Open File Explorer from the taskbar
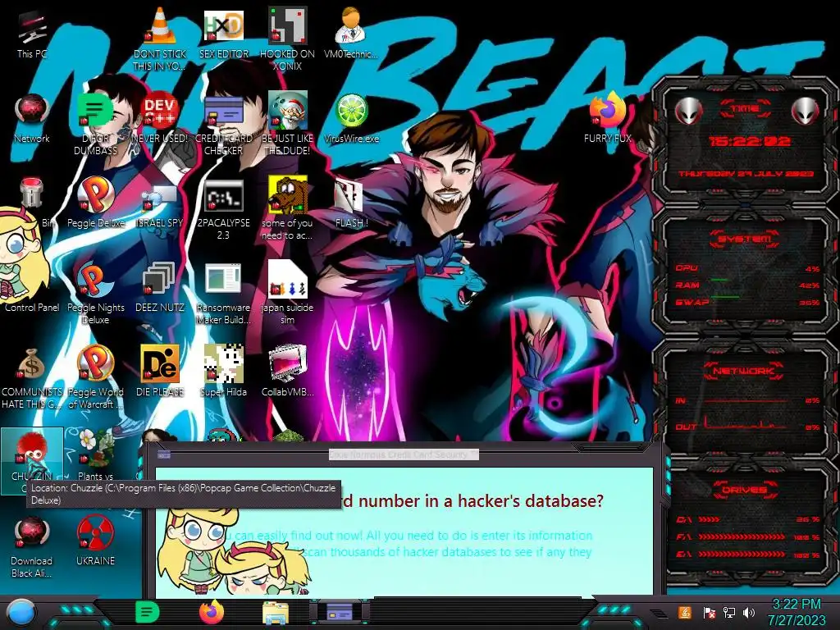 (276, 613)
